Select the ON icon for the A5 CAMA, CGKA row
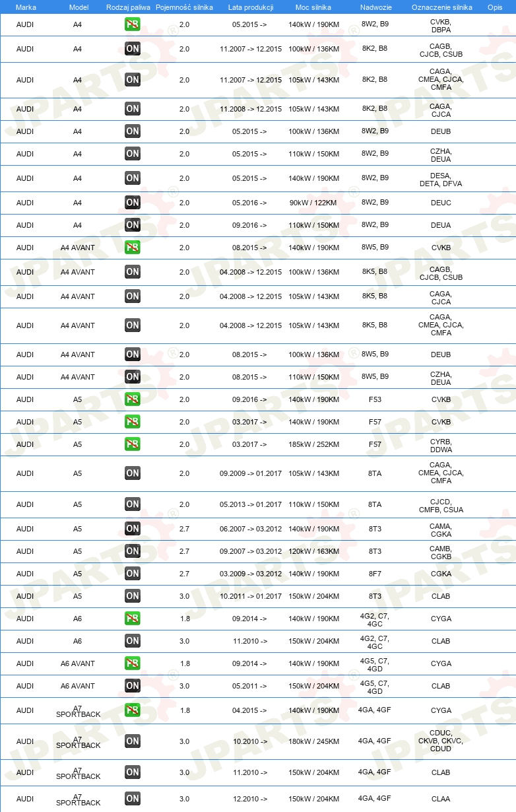 pos(133,529)
